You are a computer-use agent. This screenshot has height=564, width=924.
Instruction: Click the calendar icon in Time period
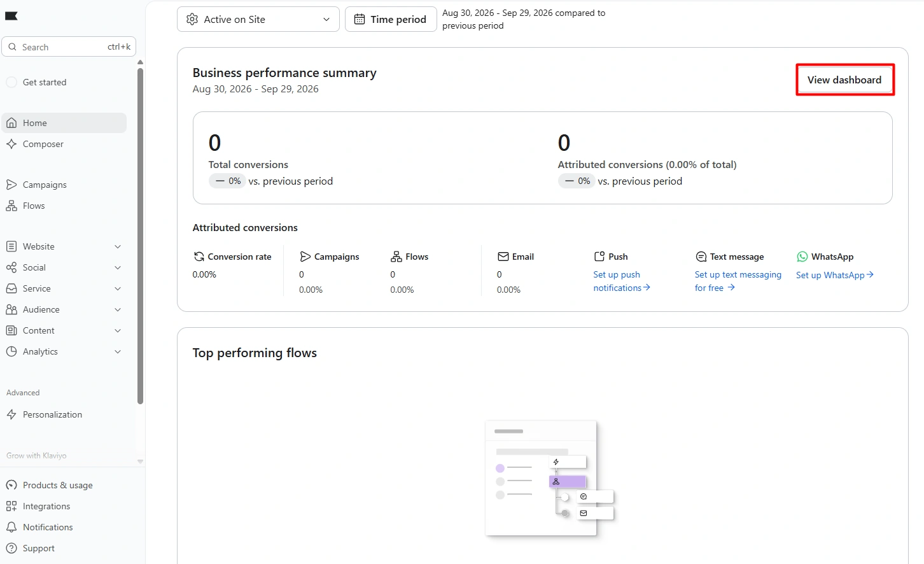pos(360,19)
